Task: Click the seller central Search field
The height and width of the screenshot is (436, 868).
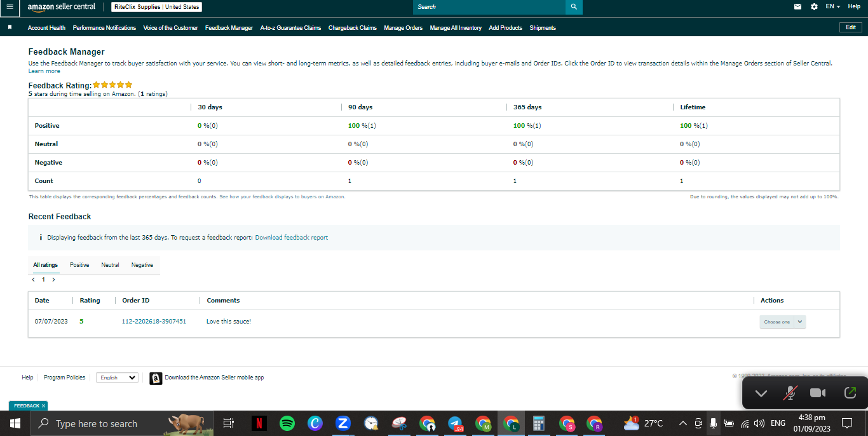Action: point(489,7)
